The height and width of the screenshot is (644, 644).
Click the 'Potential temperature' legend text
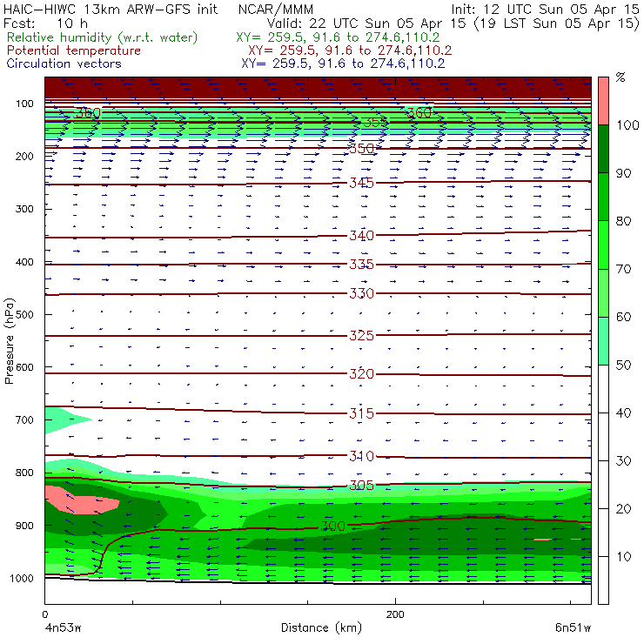point(73,50)
